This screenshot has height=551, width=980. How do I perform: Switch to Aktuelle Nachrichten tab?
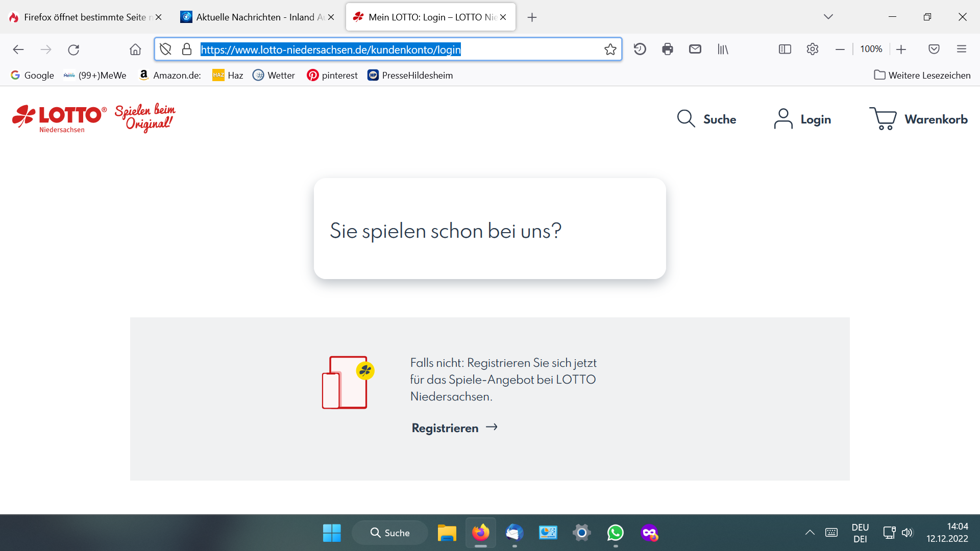coord(255,17)
